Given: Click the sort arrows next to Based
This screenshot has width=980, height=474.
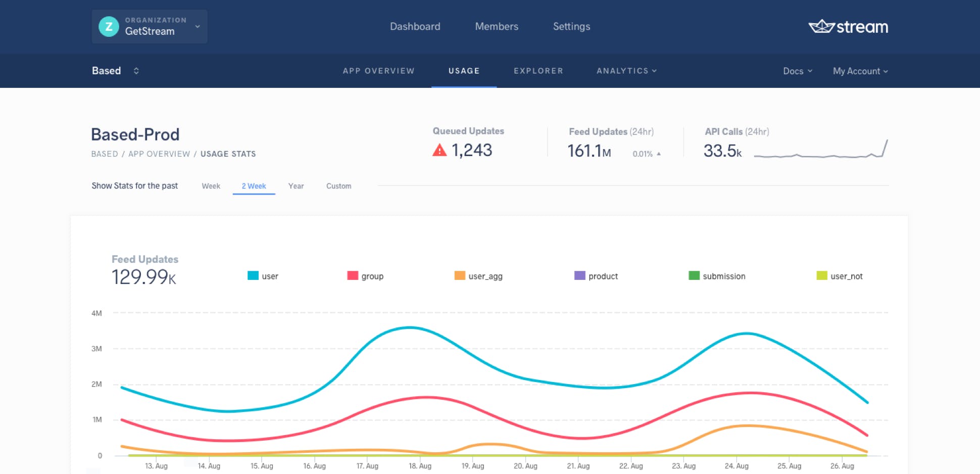Looking at the screenshot, I should [x=136, y=71].
